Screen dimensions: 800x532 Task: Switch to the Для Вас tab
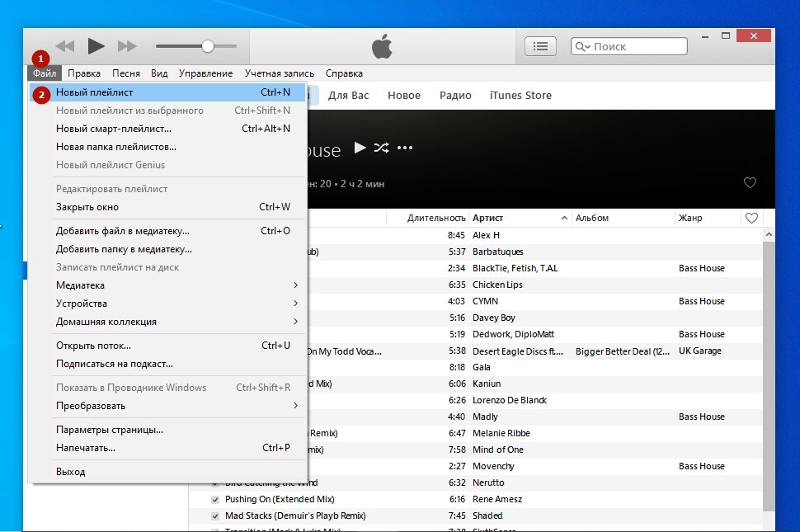349,96
